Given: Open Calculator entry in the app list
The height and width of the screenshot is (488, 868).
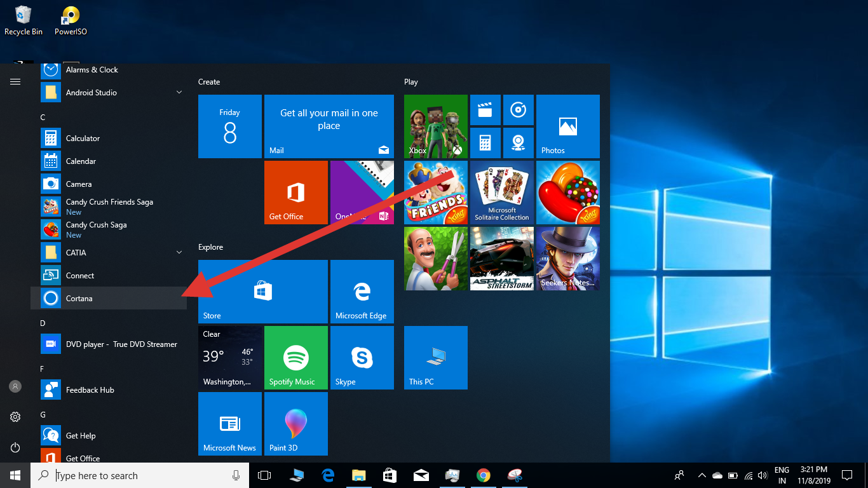Looking at the screenshot, I should (x=108, y=139).
